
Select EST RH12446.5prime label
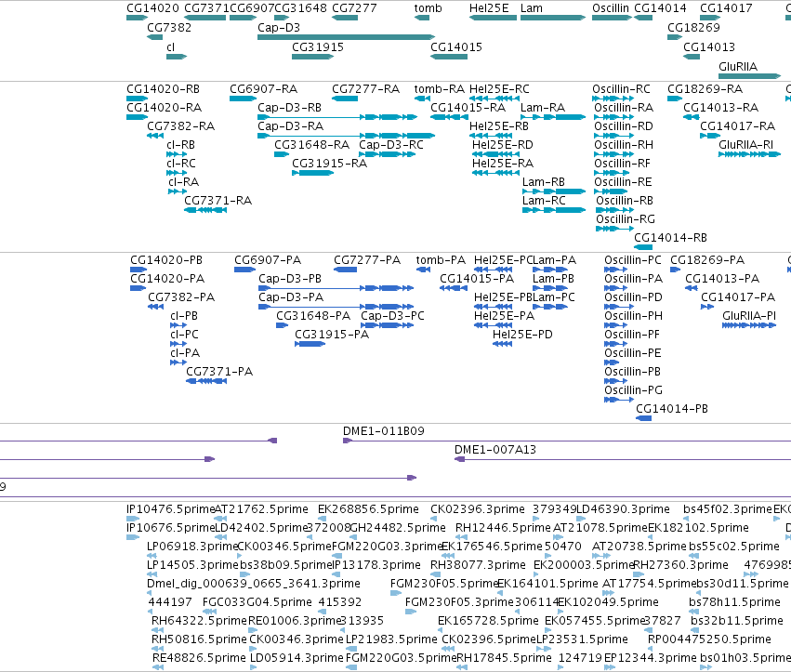tap(503, 528)
